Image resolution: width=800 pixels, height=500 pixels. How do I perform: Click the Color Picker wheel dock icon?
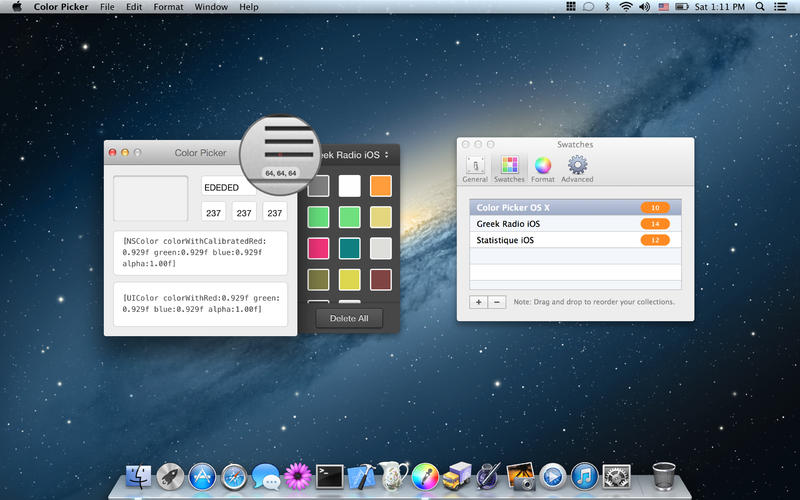(x=425, y=477)
